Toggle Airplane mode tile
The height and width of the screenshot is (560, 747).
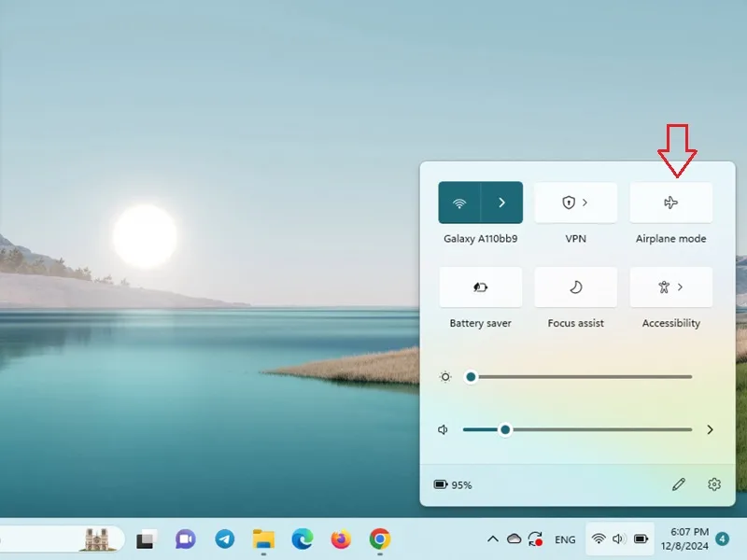tap(670, 203)
